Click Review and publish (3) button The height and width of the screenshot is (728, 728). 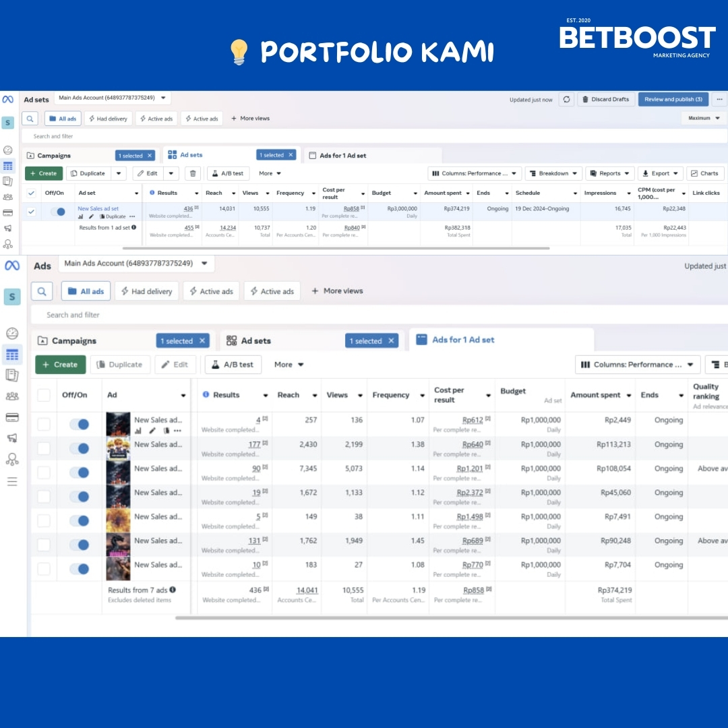673,99
